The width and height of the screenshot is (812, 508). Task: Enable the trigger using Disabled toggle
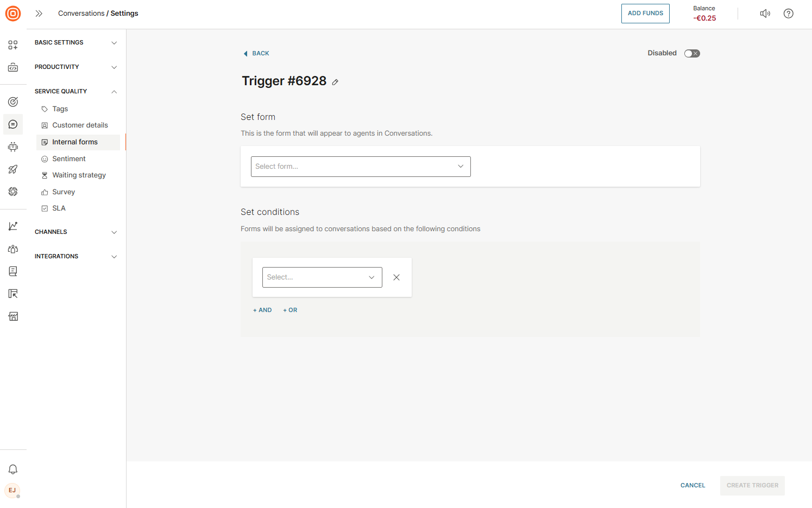coord(691,53)
